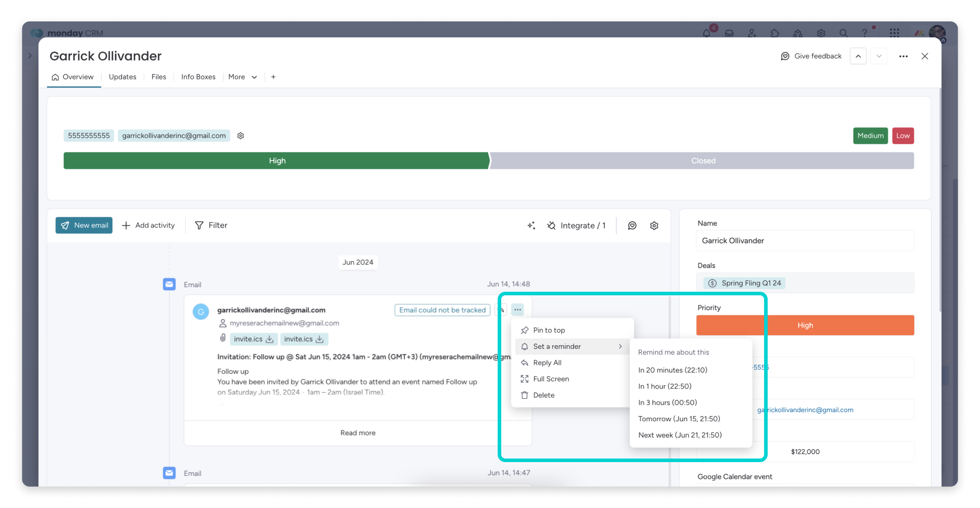
Task: Open Set a reminder submenu
Action: [572, 346]
